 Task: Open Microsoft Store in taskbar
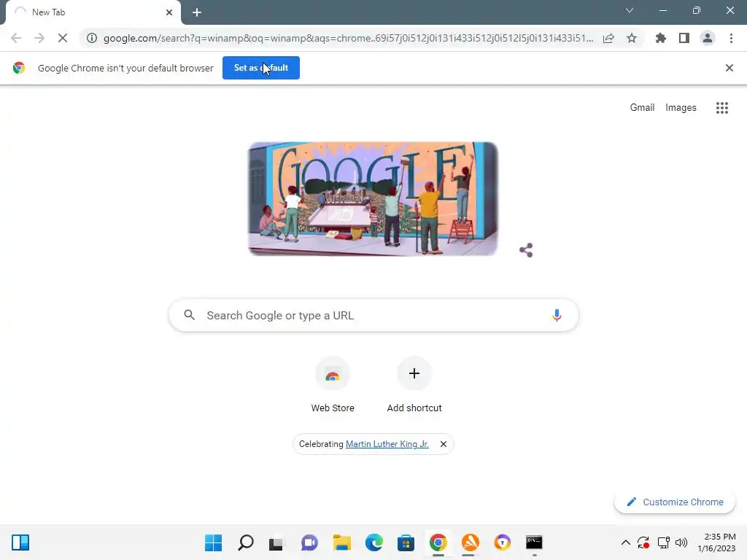point(406,542)
